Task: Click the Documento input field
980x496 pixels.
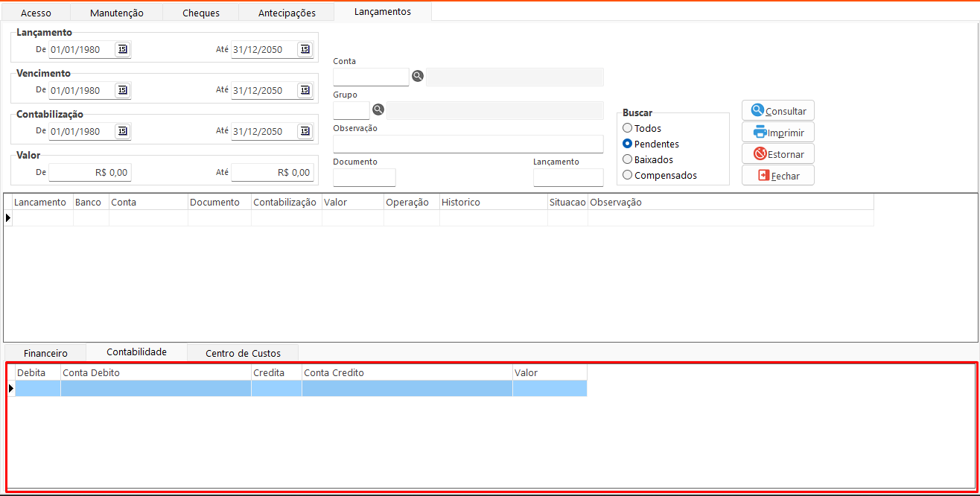Action: pyautogui.click(x=364, y=177)
